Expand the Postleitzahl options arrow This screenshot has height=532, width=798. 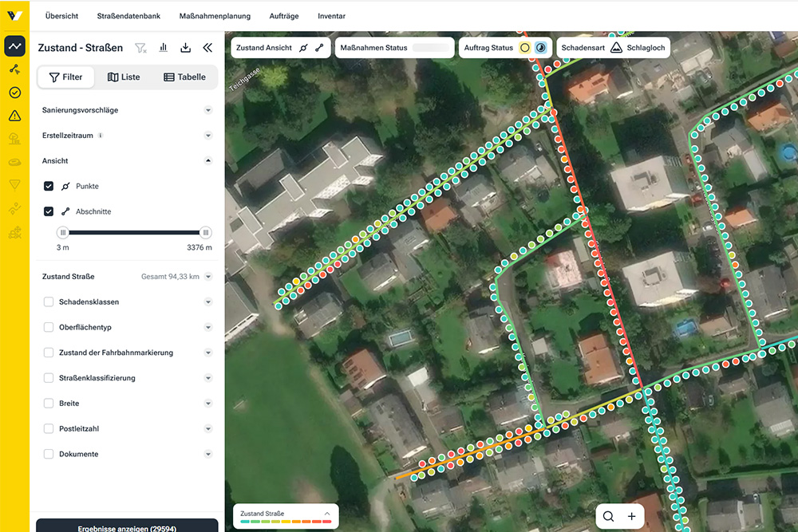click(x=208, y=429)
